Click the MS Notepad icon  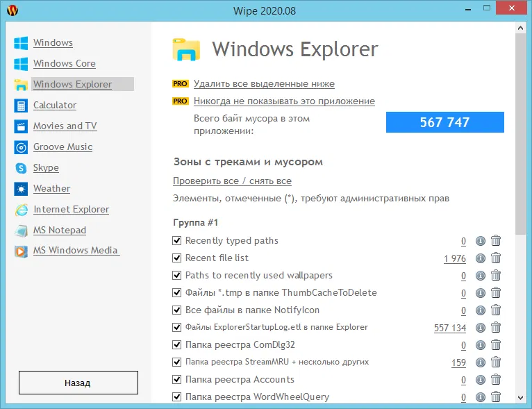pos(21,231)
